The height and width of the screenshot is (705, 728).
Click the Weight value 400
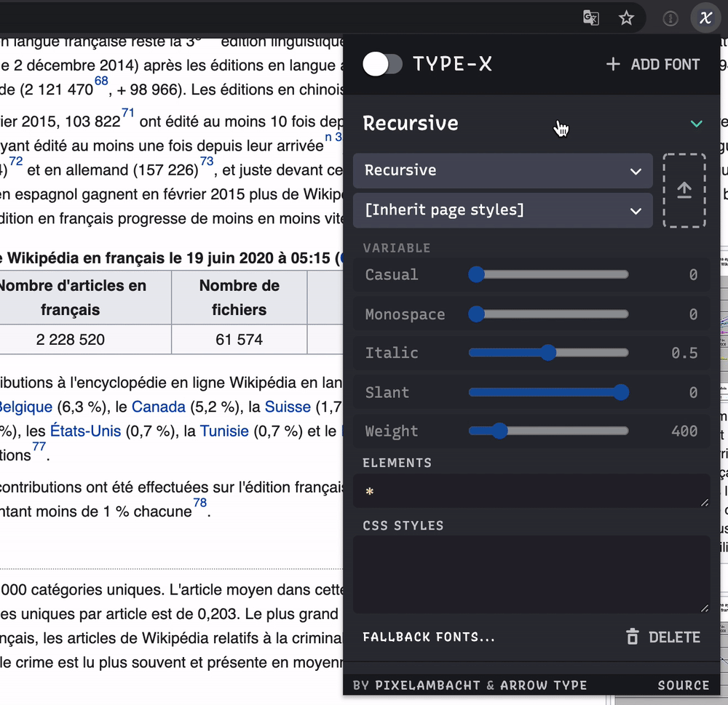[x=684, y=431]
